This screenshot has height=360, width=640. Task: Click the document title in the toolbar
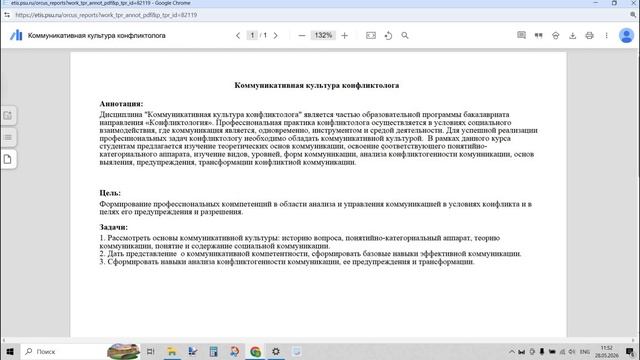[96, 36]
